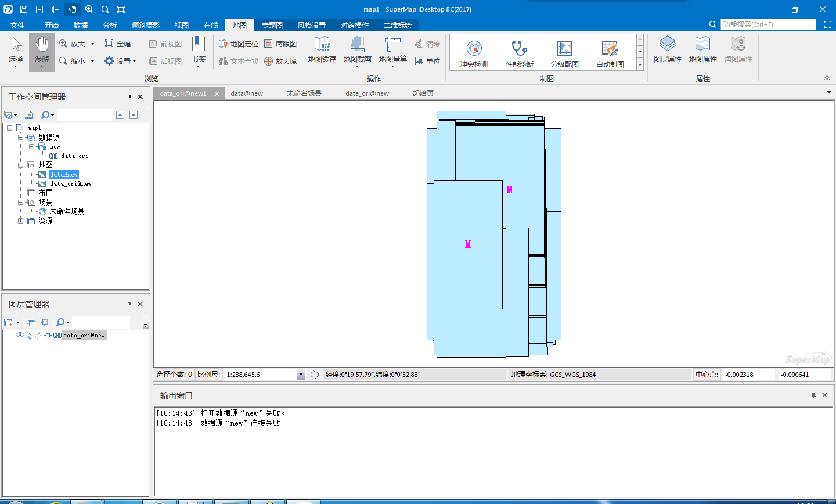Click quick-access pan hand icon
The image size is (836, 504).
(x=73, y=9)
